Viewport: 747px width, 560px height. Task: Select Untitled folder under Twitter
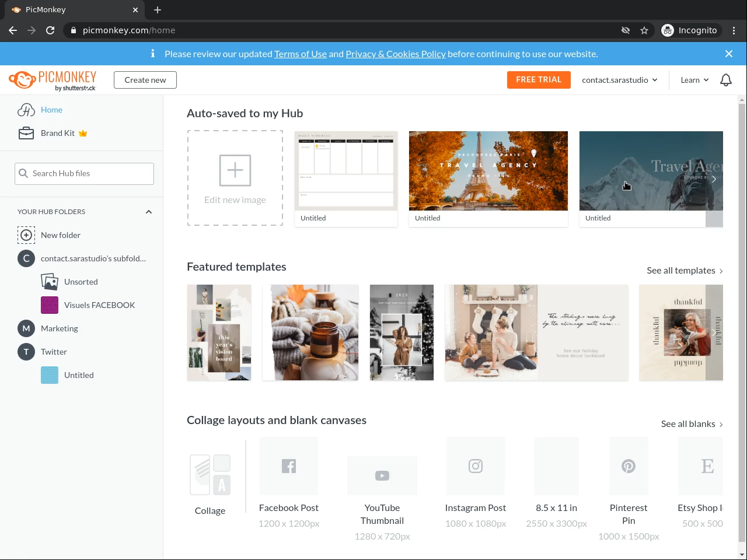tap(79, 375)
